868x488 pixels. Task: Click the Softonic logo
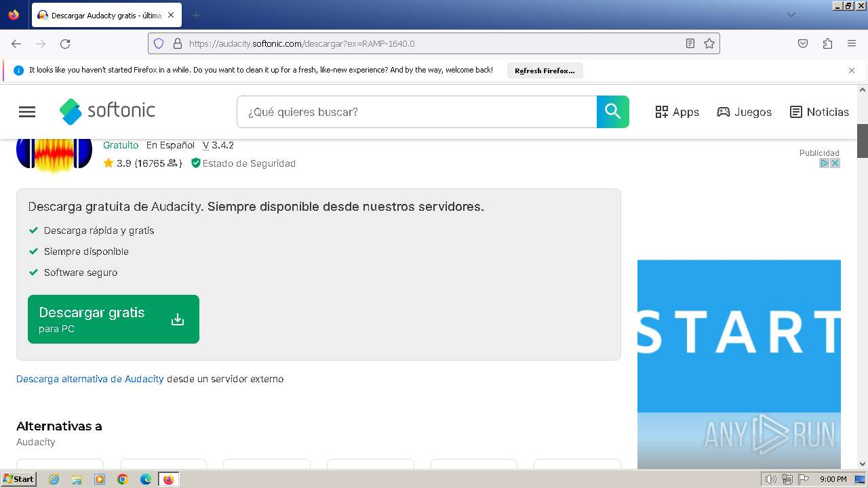pyautogui.click(x=107, y=111)
